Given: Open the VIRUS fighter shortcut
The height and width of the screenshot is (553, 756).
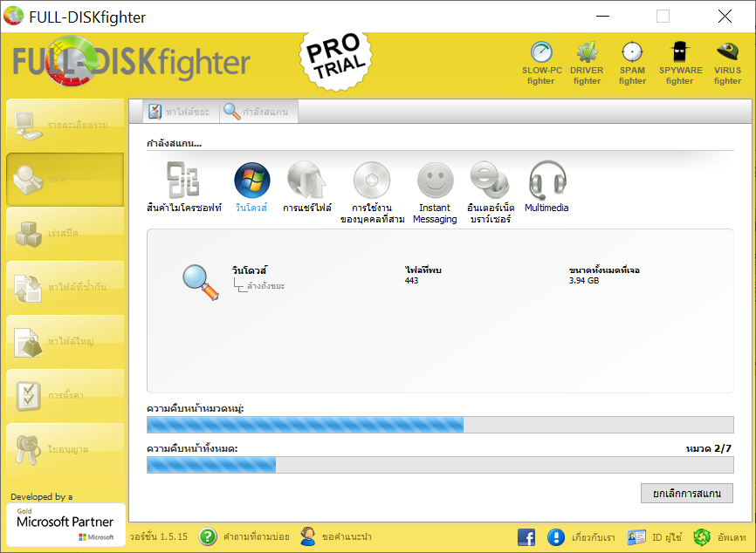Looking at the screenshot, I should [x=727, y=64].
